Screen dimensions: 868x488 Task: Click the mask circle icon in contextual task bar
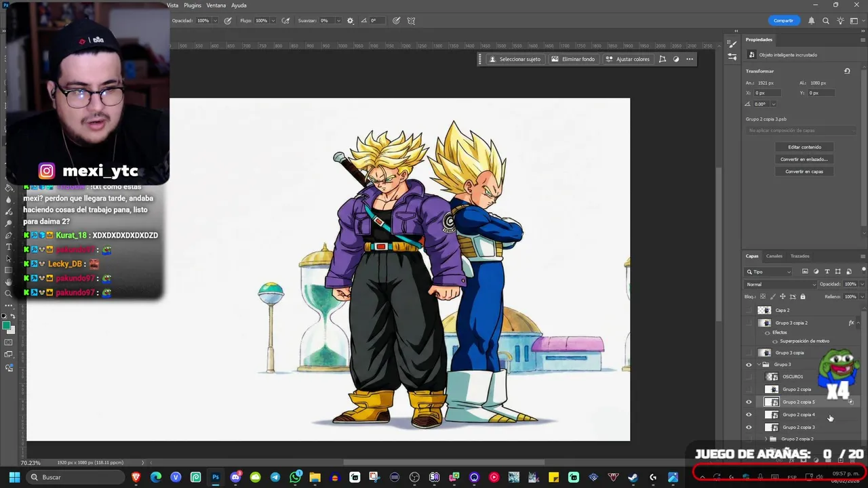click(x=676, y=59)
